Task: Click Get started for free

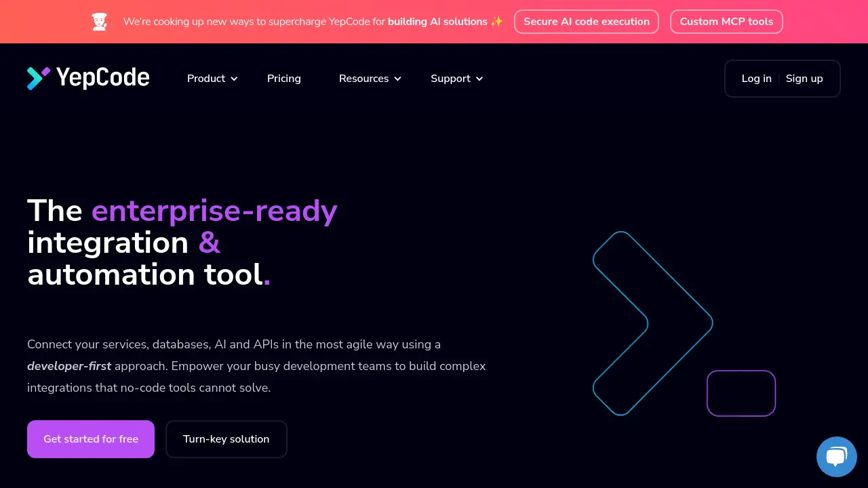Action: [91, 439]
